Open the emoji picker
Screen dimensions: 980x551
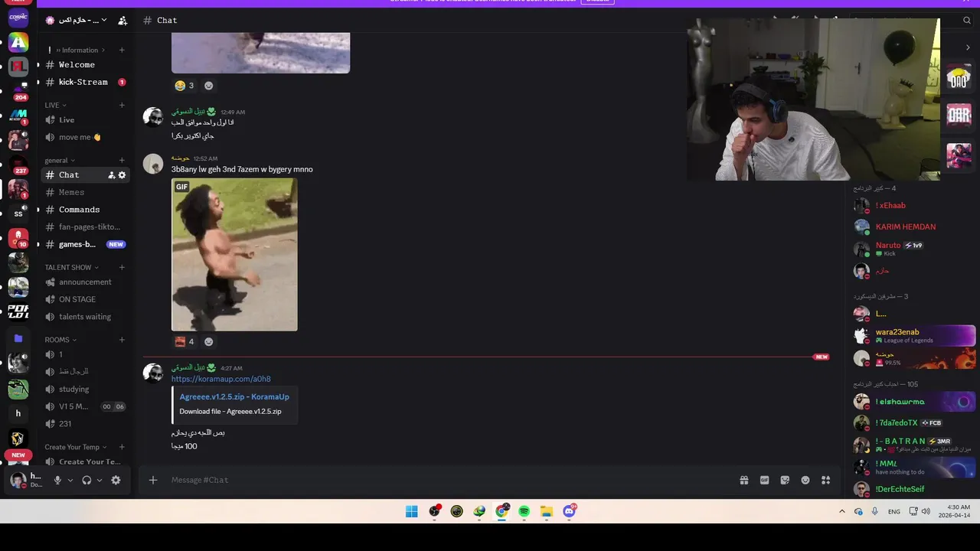tap(805, 481)
